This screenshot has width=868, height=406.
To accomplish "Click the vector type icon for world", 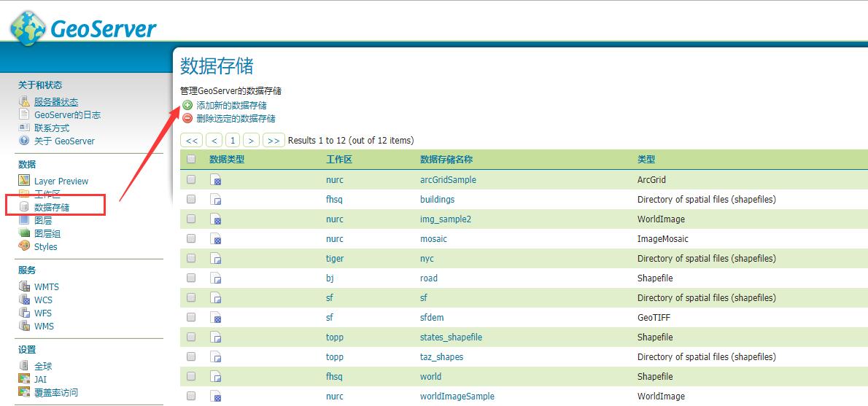I will (x=216, y=377).
